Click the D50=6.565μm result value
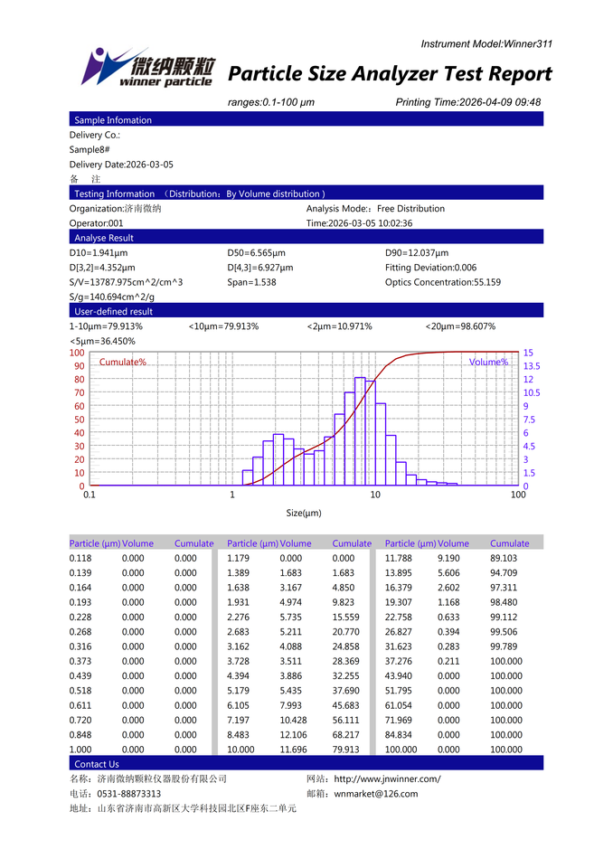The image size is (613, 868). click(x=257, y=253)
